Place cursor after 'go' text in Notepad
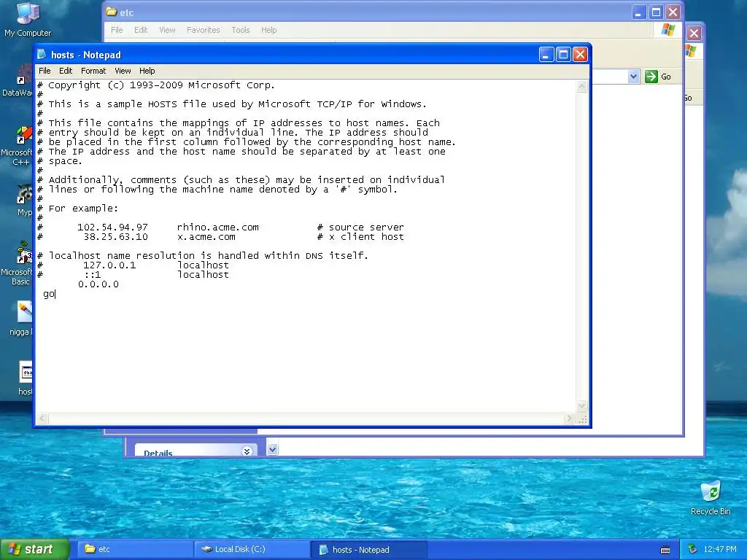Screen dimensions: 747x560 [55, 294]
